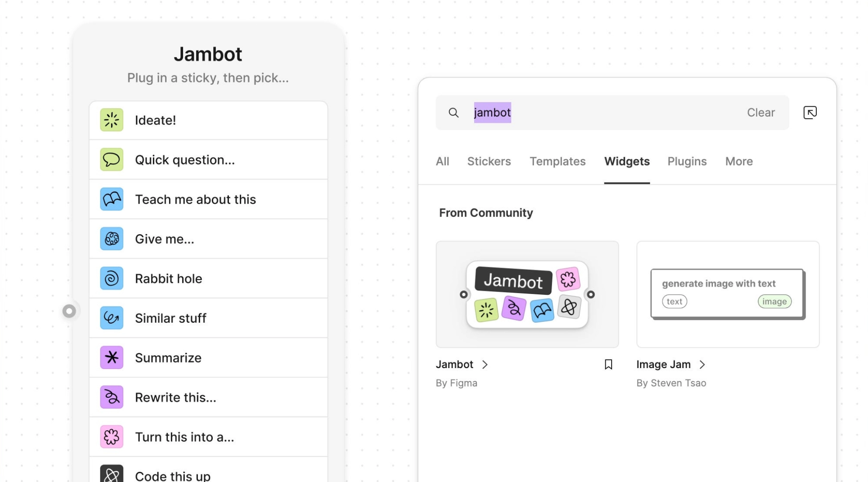The image size is (868, 482).
Task: Select the Rabbit hole icon
Action: click(111, 278)
